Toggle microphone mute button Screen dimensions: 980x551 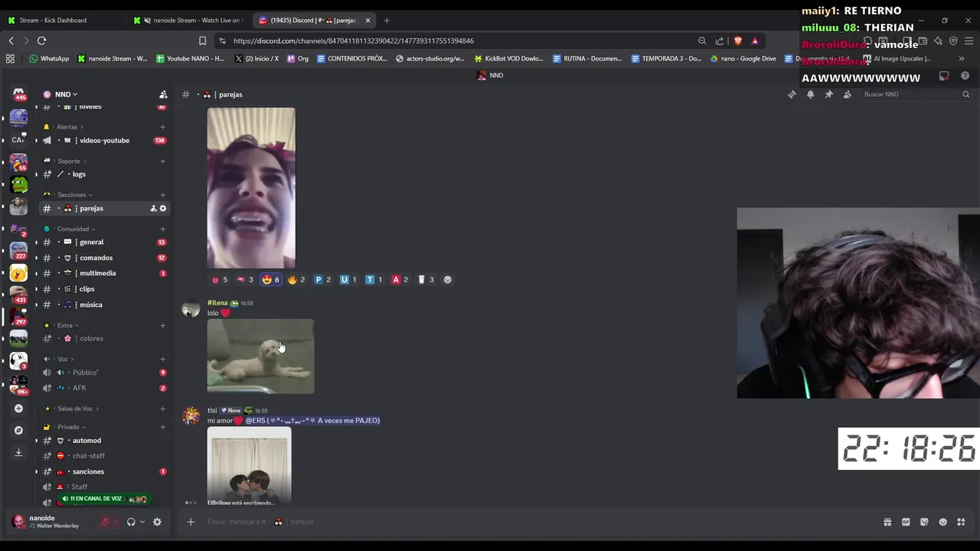click(106, 522)
